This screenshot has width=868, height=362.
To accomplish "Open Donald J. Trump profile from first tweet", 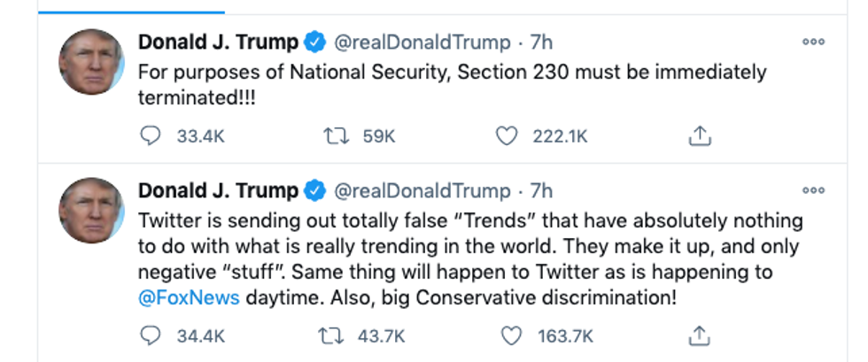I will click(218, 42).
